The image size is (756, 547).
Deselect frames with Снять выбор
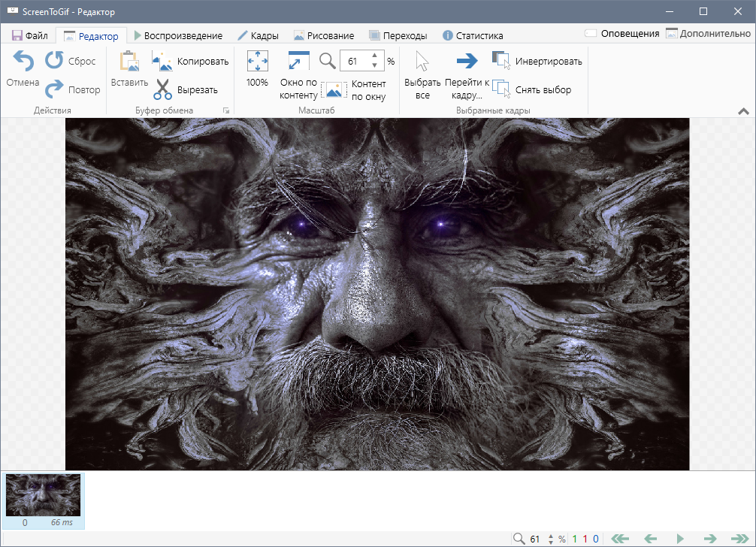(x=501, y=89)
